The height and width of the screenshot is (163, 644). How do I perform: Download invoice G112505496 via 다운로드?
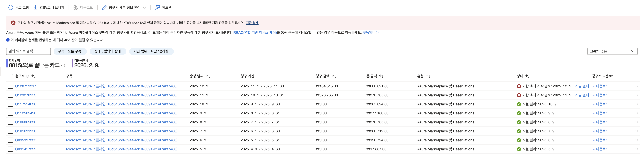click(601, 113)
